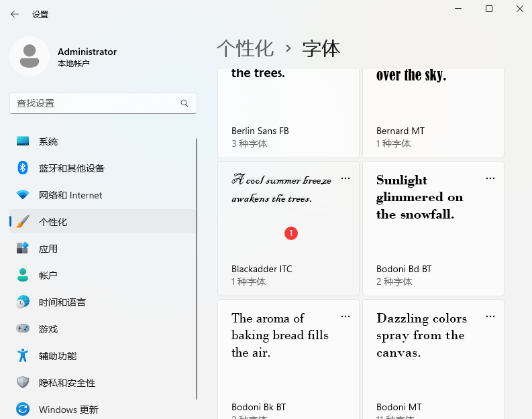Minimize the Settings window
The height and width of the screenshot is (419, 532).
coord(458,9)
